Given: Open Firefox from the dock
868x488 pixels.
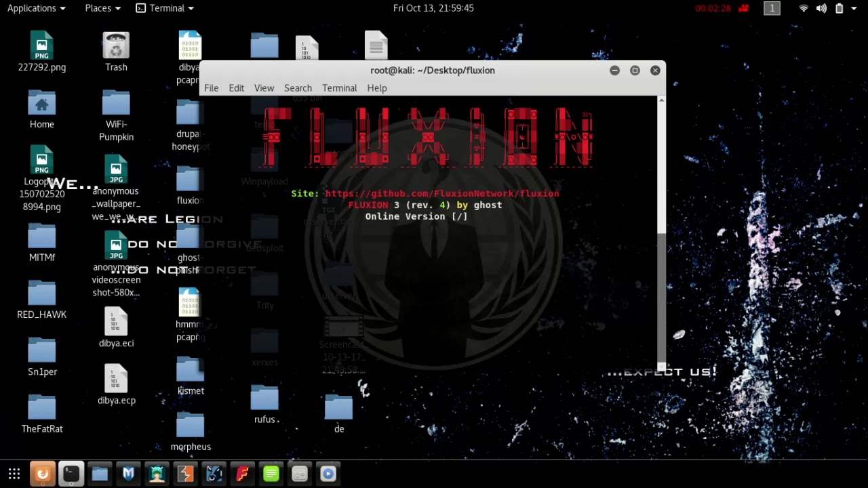Looking at the screenshot, I should 42,474.
